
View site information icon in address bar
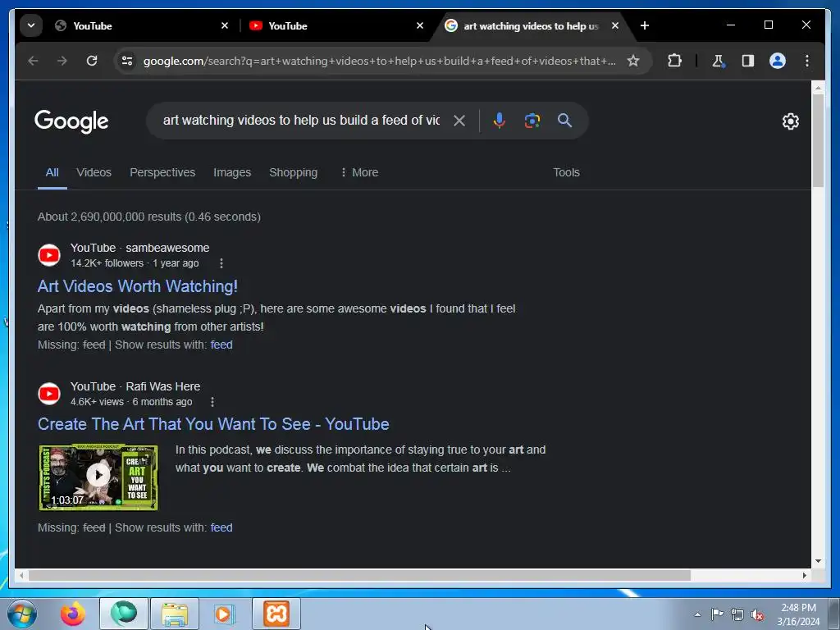click(x=127, y=61)
